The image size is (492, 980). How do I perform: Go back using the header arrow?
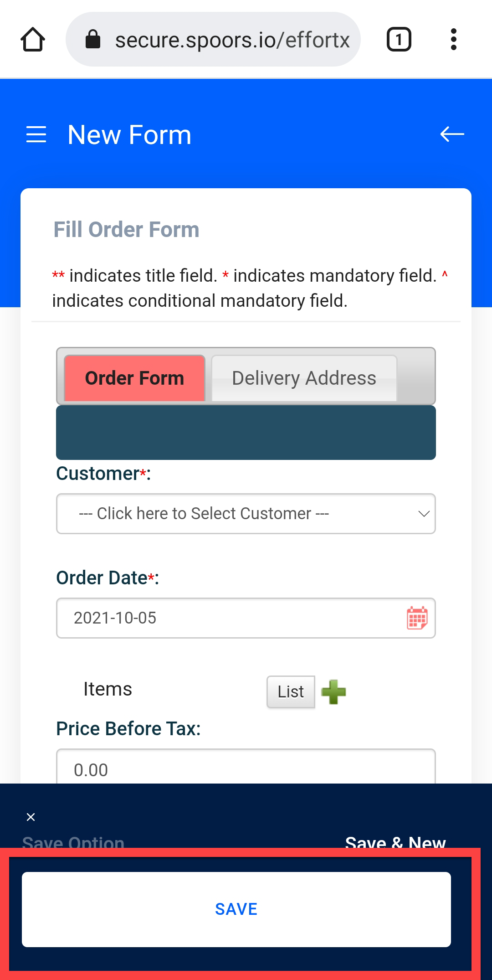452,134
